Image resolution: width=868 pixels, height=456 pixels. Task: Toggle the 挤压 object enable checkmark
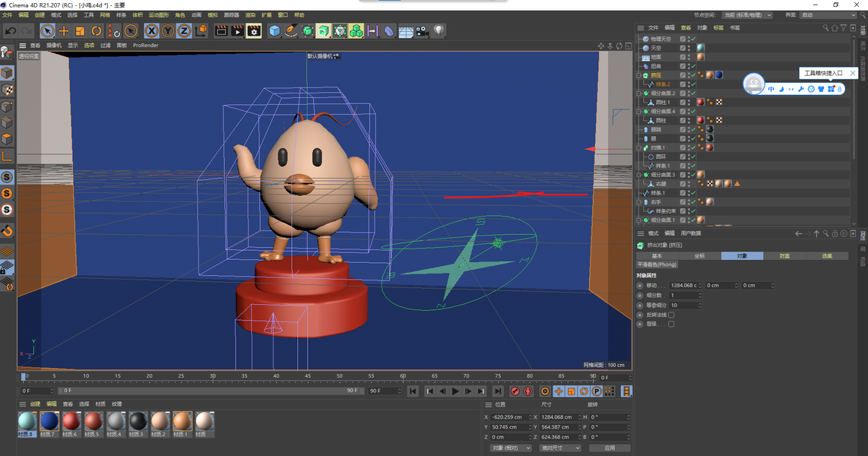[693, 74]
